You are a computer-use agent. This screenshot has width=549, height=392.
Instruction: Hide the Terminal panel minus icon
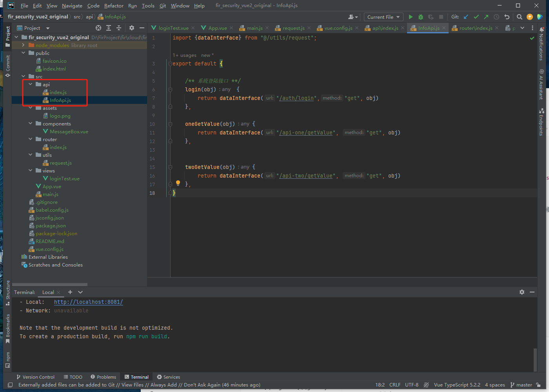coord(532,292)
